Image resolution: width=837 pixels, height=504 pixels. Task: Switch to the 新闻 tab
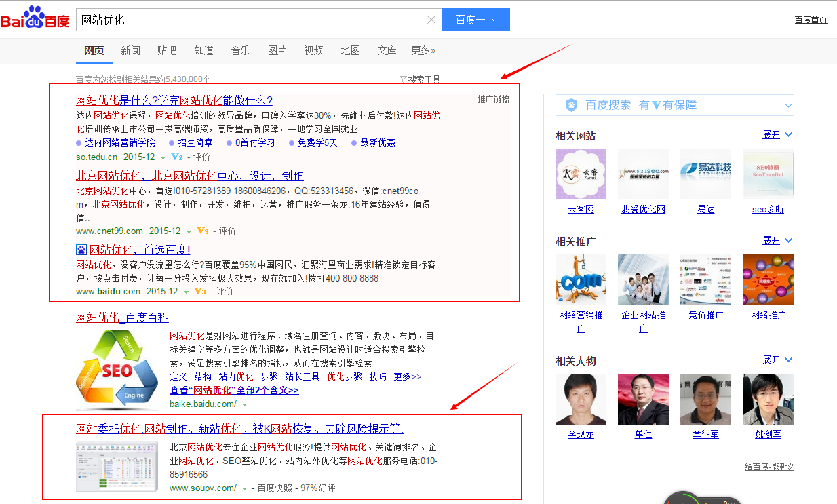(130, 50)
